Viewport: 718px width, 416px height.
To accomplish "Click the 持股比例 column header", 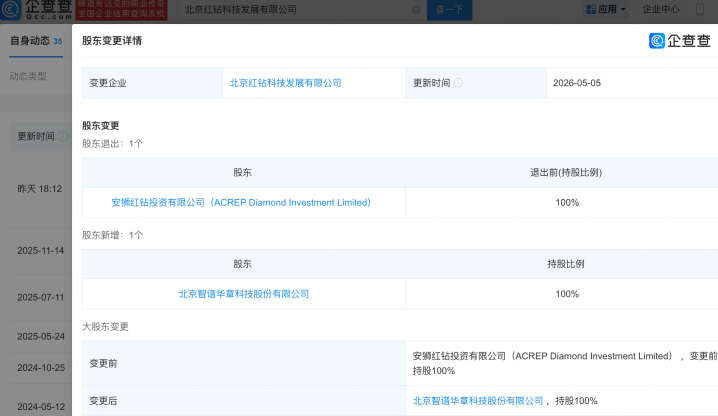I will click(566, 264).
